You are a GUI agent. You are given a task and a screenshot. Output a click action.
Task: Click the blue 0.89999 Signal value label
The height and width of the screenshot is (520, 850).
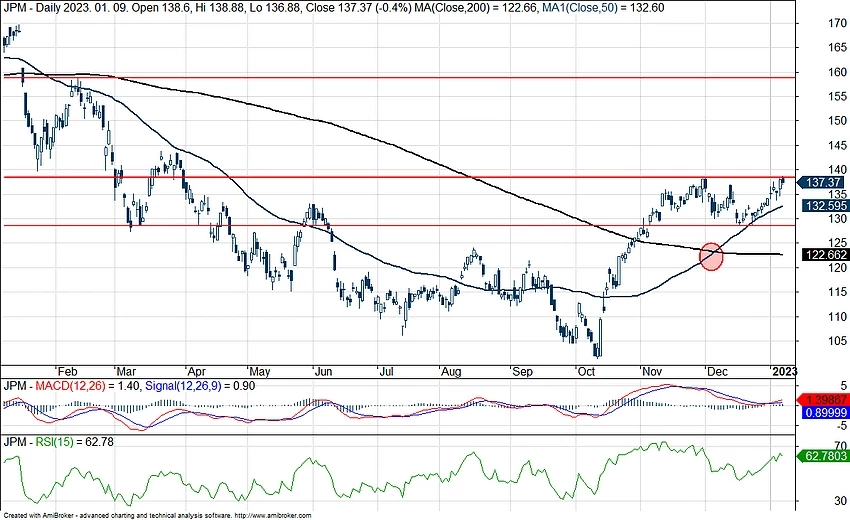pos(824,412)
